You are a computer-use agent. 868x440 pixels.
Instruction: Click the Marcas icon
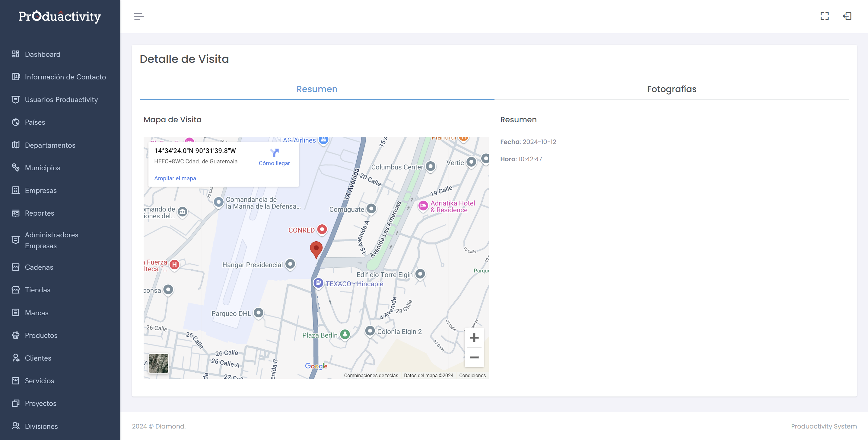[x=15, y=313]
